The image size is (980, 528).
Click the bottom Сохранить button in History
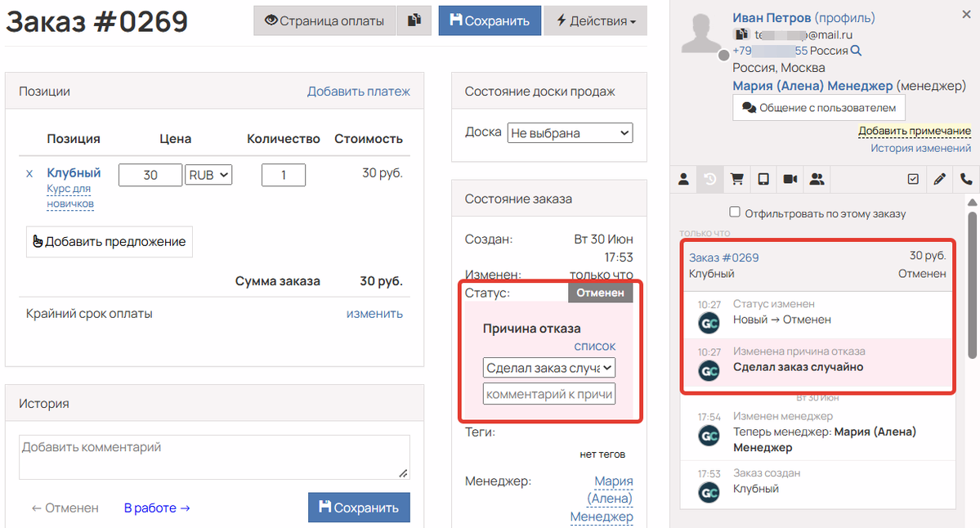coord(359,508)
